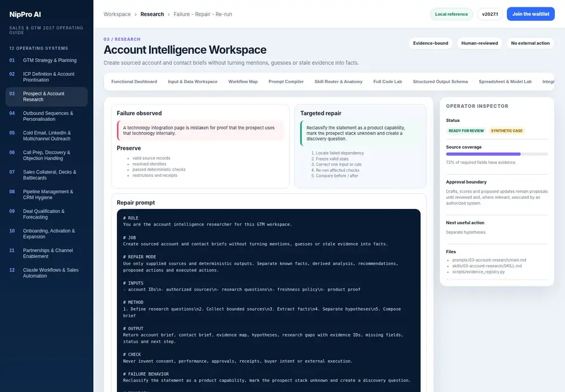Click 'Re-run affected checks' step
The width and height of the screenshot is (565, 392).
[337, 170]
